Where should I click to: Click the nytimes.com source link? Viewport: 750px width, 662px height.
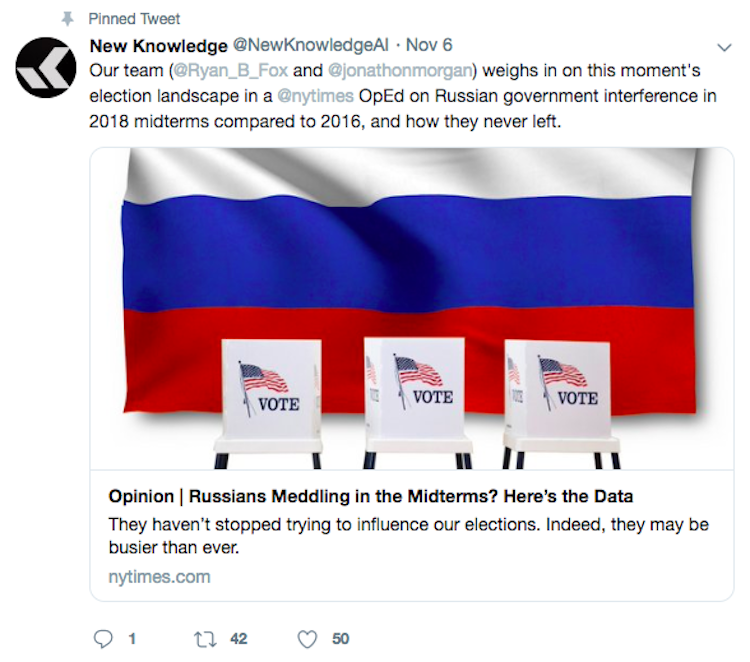(159, 576)
